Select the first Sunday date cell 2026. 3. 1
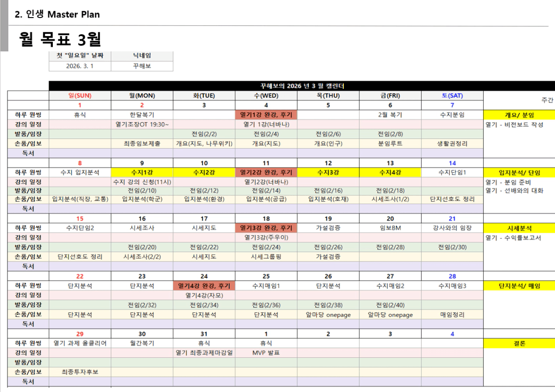 [x=80, y=66]
